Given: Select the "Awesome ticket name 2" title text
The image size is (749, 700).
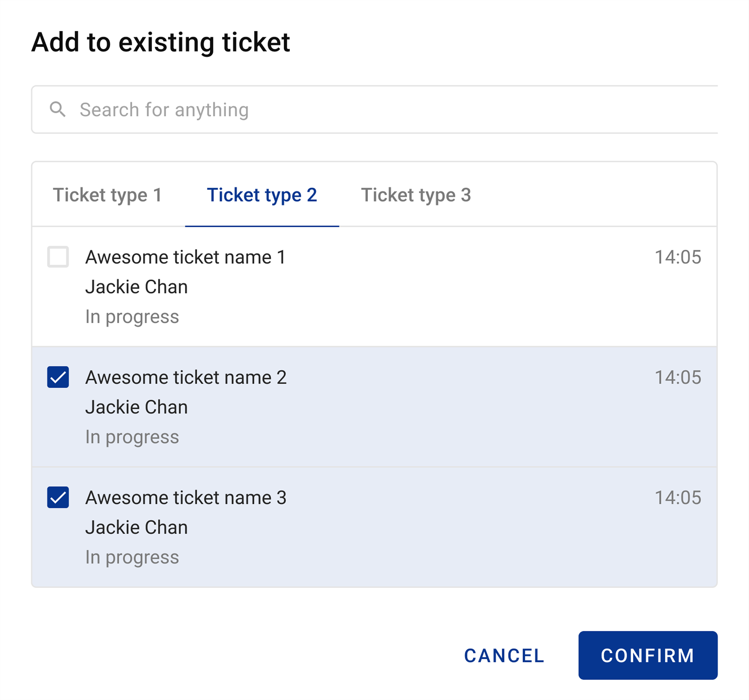Looking at the screenshot, I should tap(186, 377).
